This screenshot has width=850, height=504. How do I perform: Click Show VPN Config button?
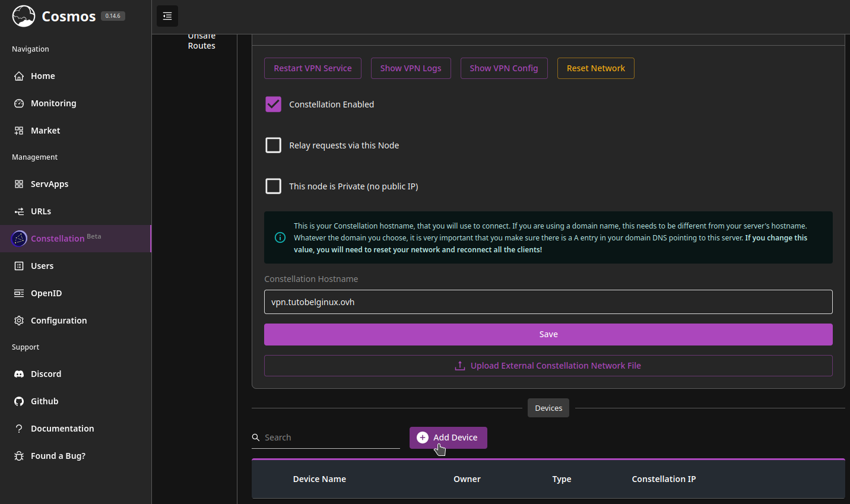click(x=504, y=68)
